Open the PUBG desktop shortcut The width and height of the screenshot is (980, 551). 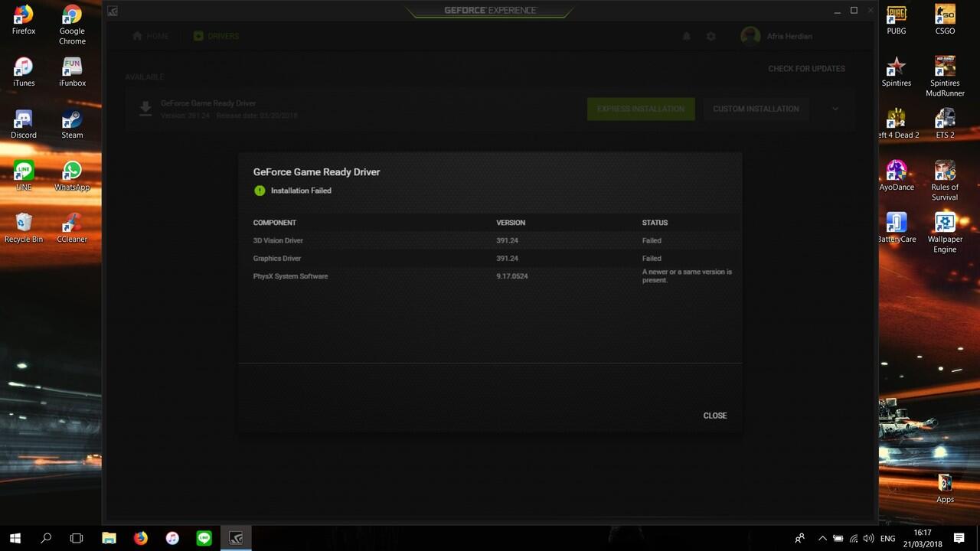[897, 20]
